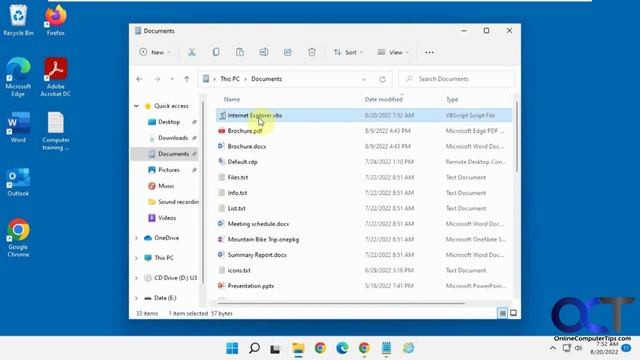The height and width of the screenshot is (360, 640).
Task: Open the View dropdown
Action: (x=393, y=52)
